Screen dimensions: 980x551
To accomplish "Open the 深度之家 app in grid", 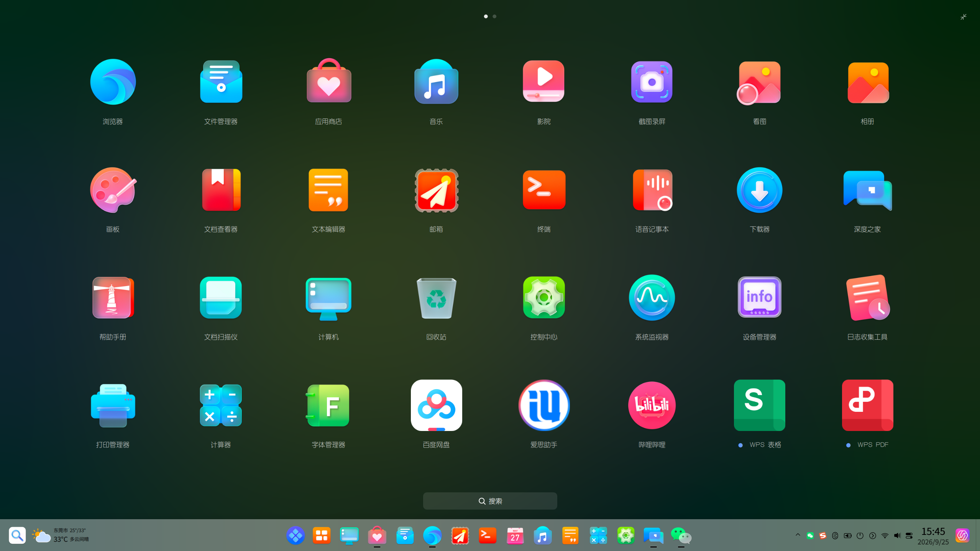I will 868,190.
